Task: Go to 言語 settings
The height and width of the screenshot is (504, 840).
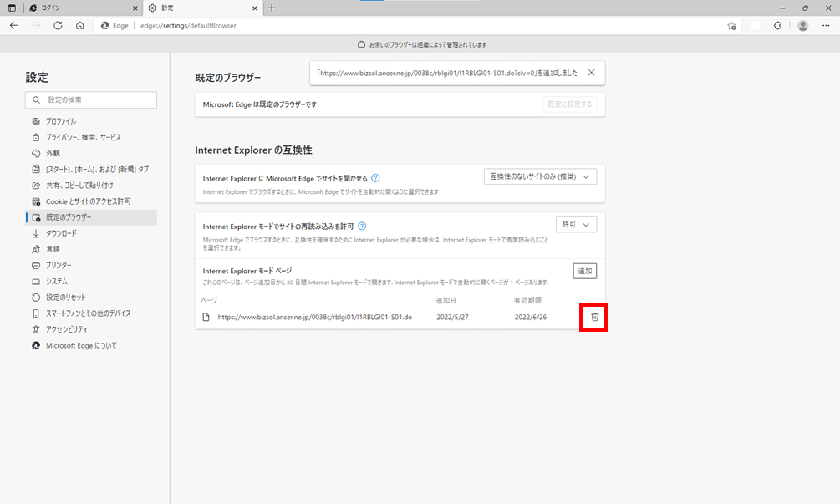Action: pyautogui.click(x=91, y=249)
